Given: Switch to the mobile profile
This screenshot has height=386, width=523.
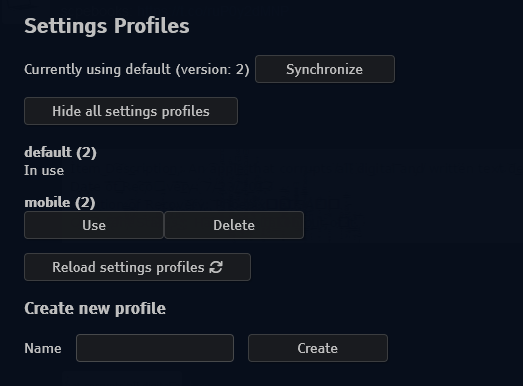Looking at the screenshot, I should (x=94, y=225).
